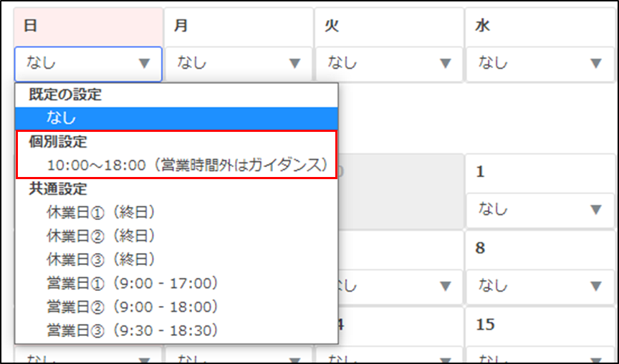Choose highlighted なし option in list
Screen dimensions: 619x364
click(x=176, y=118)
